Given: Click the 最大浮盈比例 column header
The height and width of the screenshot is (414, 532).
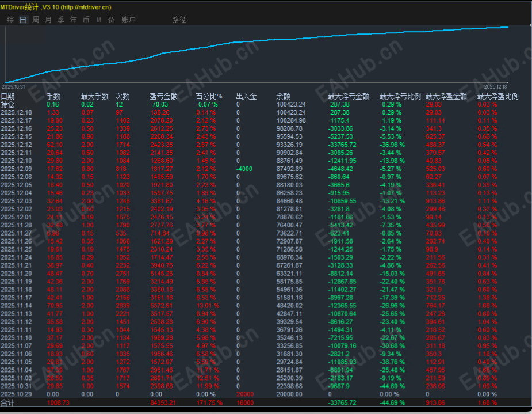Looking at the screenshot, I should pyautogui.click(x=497, y=97).
